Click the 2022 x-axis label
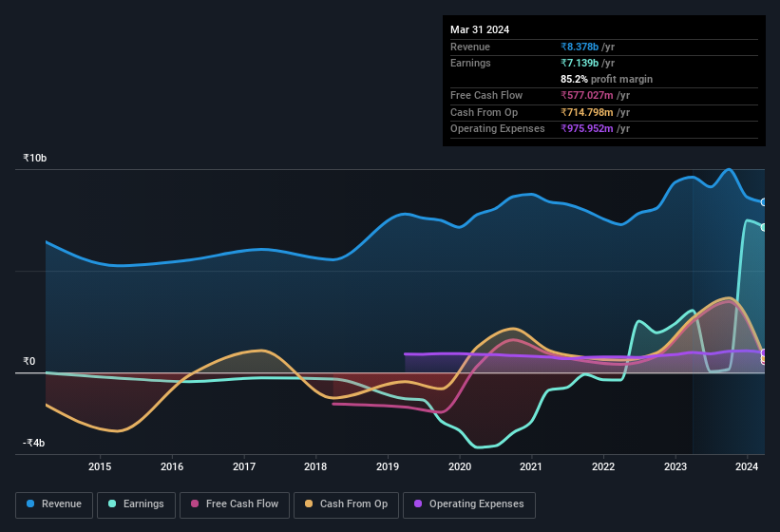 click(x=603, y=466)
